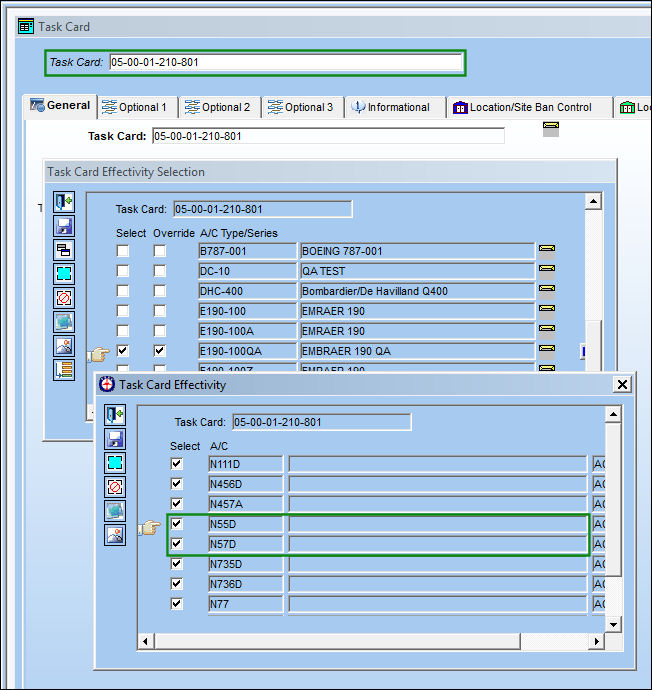Select the QA TEST description cell
Image resolution: width=652 pixels, height=690 pixels.
point(417,271)
